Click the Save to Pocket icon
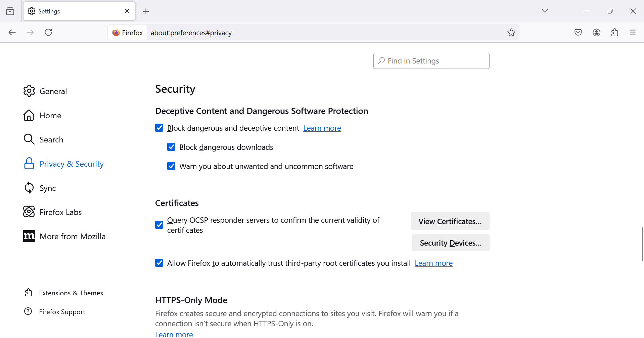Viewport: 644px width, 338px height. coord(578,32)
